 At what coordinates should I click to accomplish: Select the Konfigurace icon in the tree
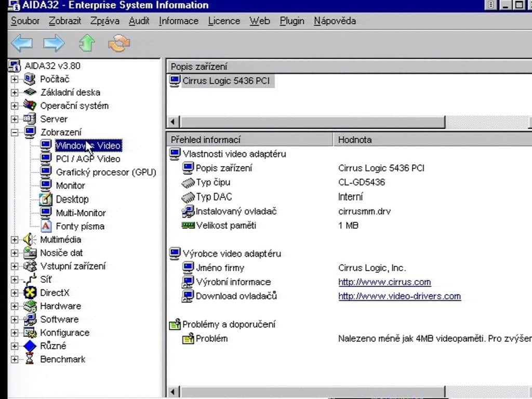coord(30,332)
